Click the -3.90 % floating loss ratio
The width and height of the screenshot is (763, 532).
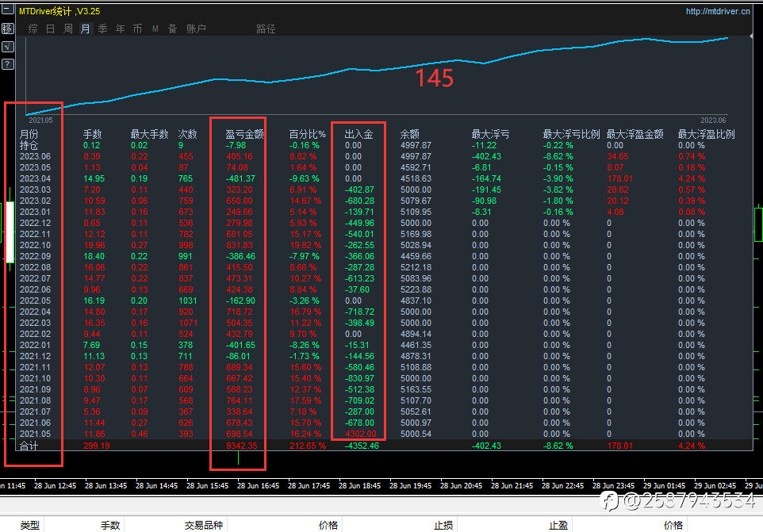(558, 178)
